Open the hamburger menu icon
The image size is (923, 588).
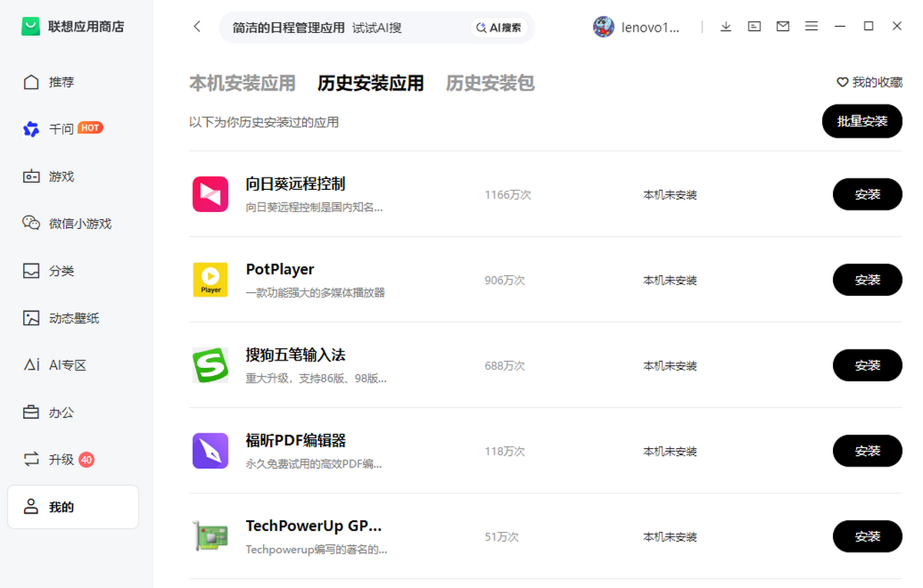(x=811, y=27)
